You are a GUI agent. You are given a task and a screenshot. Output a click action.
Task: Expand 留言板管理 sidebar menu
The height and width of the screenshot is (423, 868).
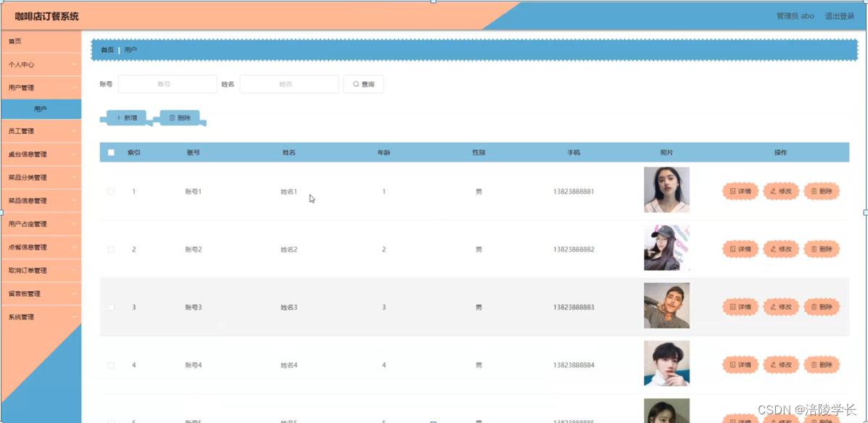pyautogui.click(x=41, y=293)
